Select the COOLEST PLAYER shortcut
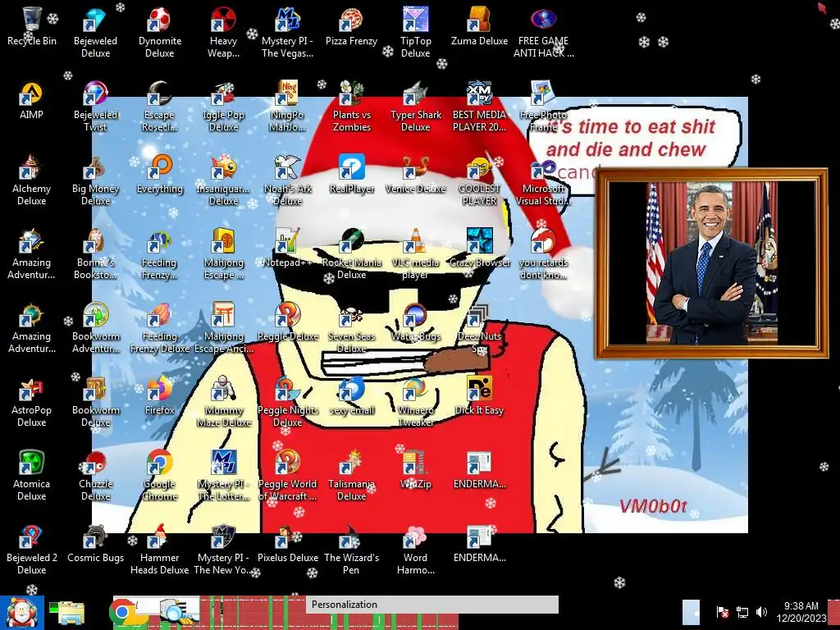This screenshot has width=840, height=630. 479,180
